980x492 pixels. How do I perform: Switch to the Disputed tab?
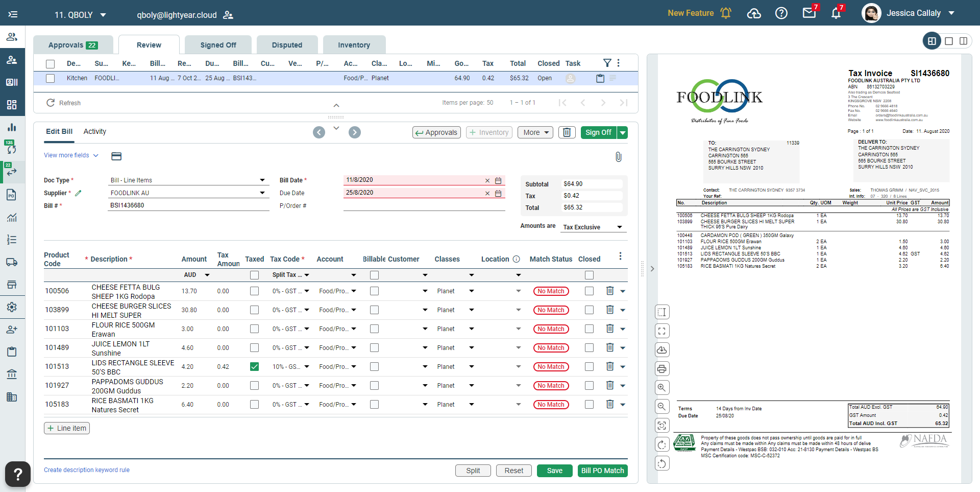tap(287, 45)
